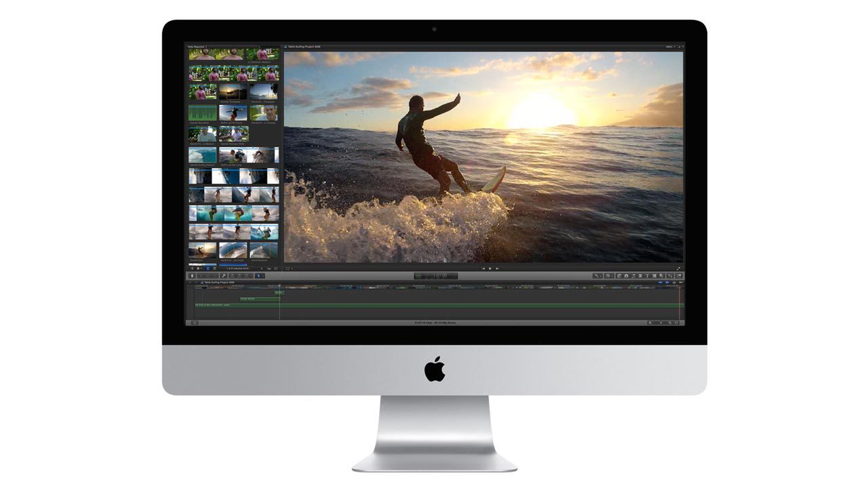The width and height of the screenshot is (868, 488).
Task: Select the retime menu icon in the toolbar
Action: [607, 275]
